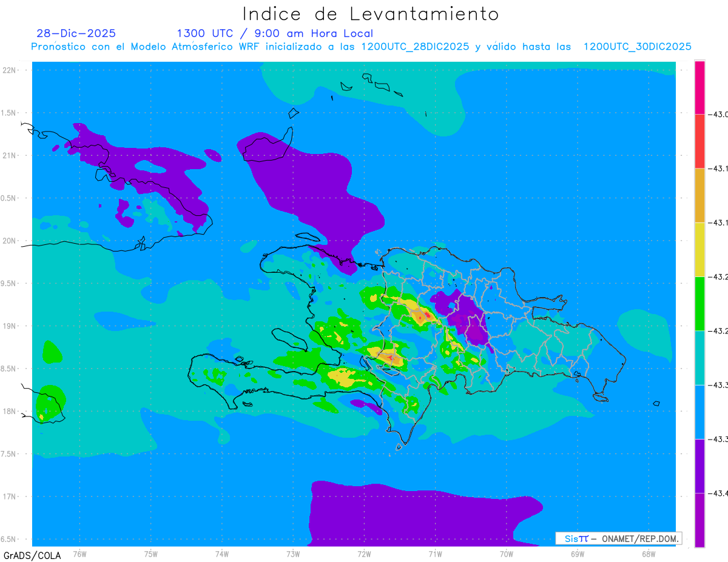Click the '1.5N' latitude label
Screen dimensions: 728x562
pos(8,113)
